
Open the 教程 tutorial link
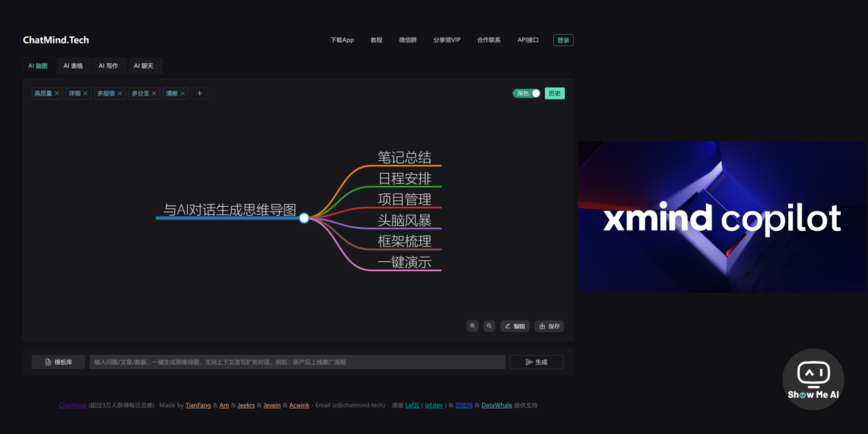pos(376,40)
